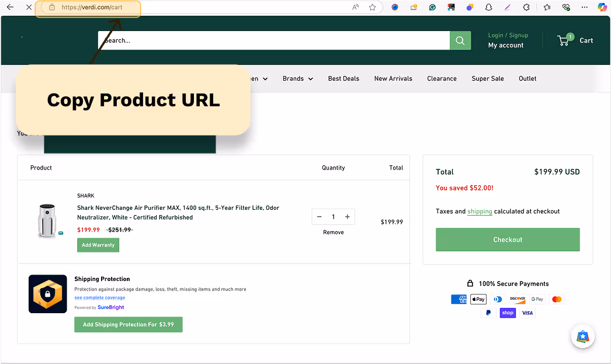Click the Apple Pay payment icon
The height and width of the screenshot is (364, 611).
478,299
